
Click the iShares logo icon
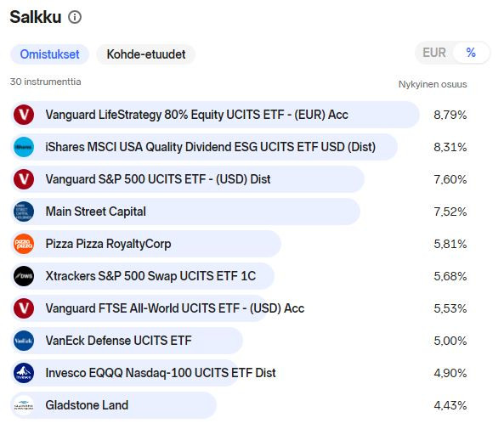pos(24,147)
